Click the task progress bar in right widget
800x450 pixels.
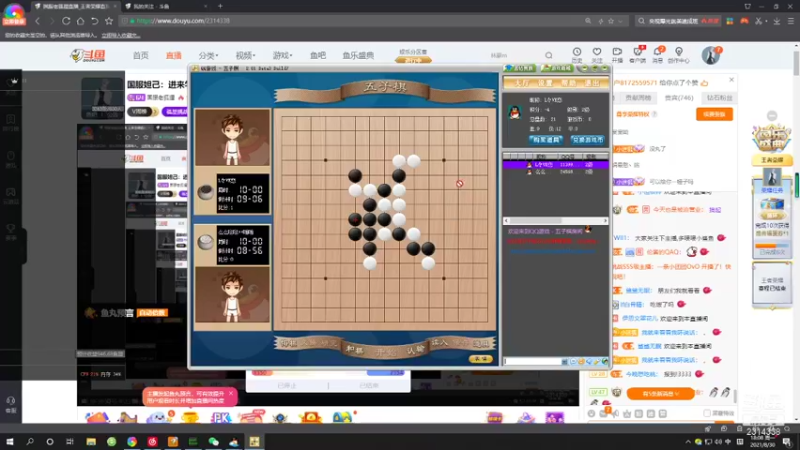click(x=772, y=246)
